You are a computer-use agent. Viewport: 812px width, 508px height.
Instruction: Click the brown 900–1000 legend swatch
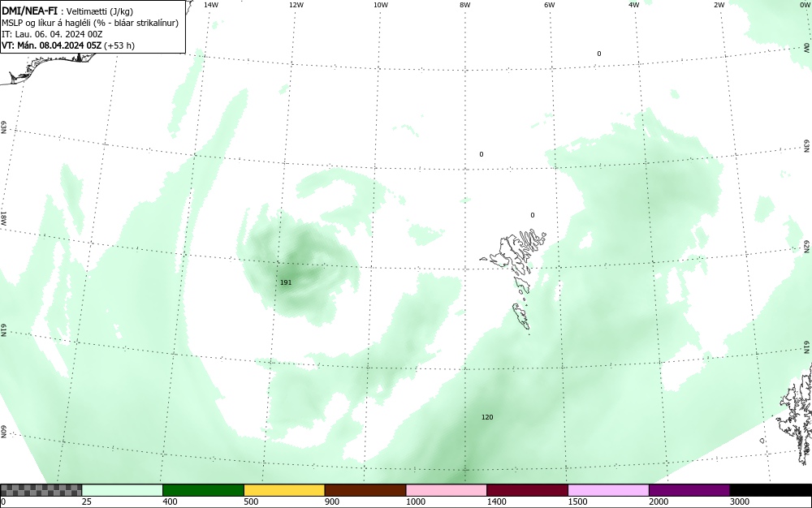point(365,490)
